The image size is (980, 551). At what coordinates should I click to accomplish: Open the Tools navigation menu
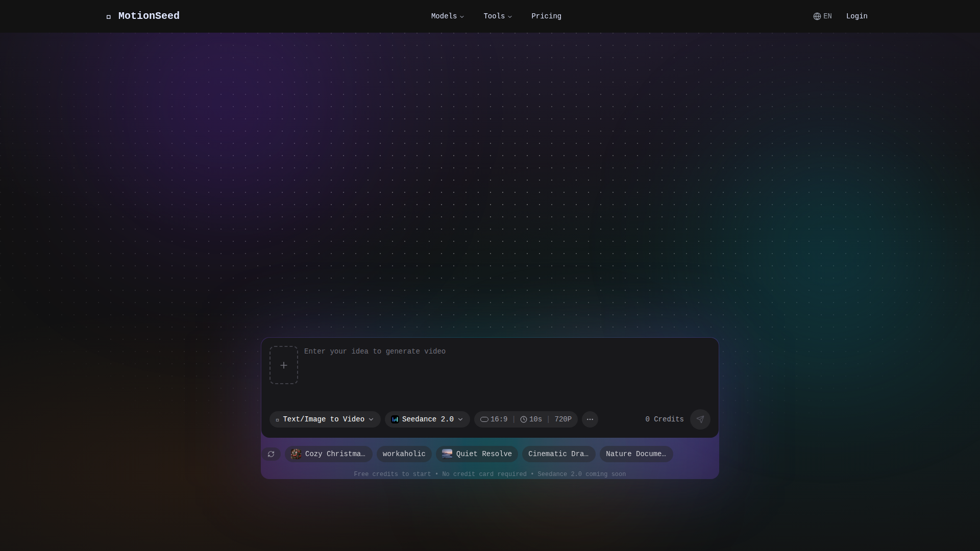[497, 16]
